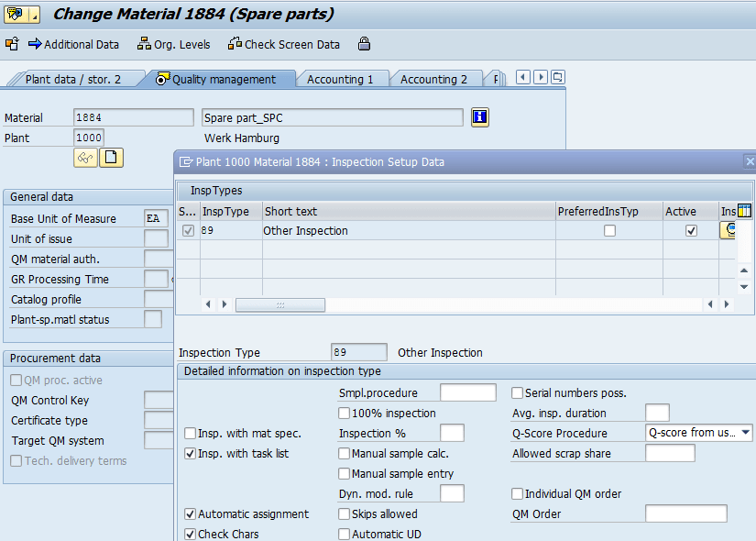Switch to Plant data / stor. 2 tab
The width and height of the screenshot is (756, 541).
73,79
